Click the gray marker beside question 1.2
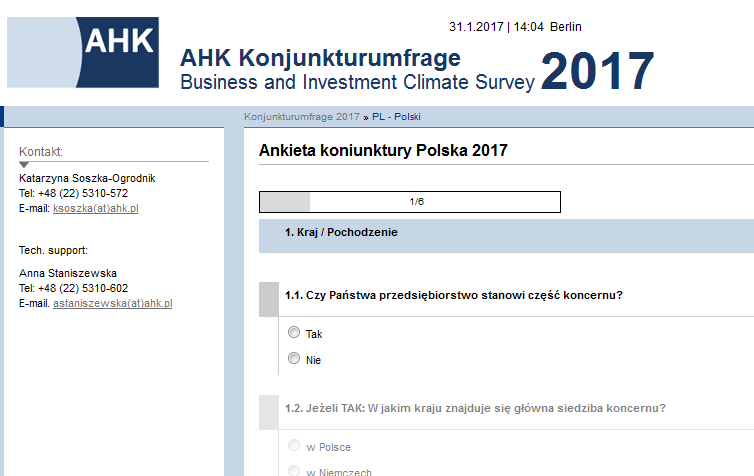This screenshot has height=476, width=754. pos(268,412)
